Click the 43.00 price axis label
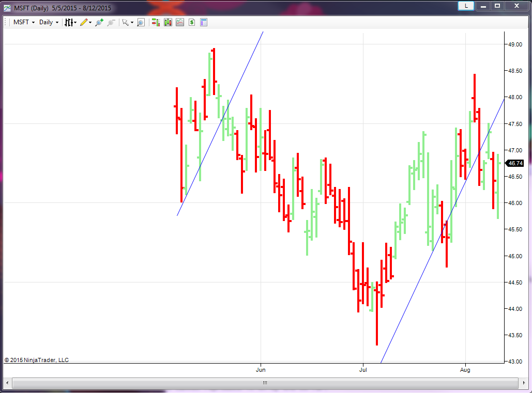The height and width of the screenshot is (393, 532). (x=515, y=361)
